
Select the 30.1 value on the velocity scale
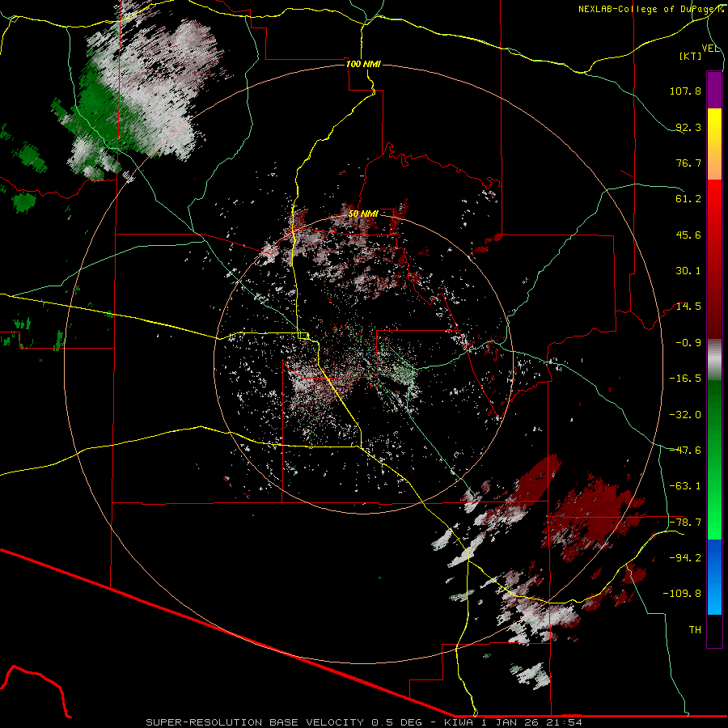pyautogui.click(x=688, y=271)
